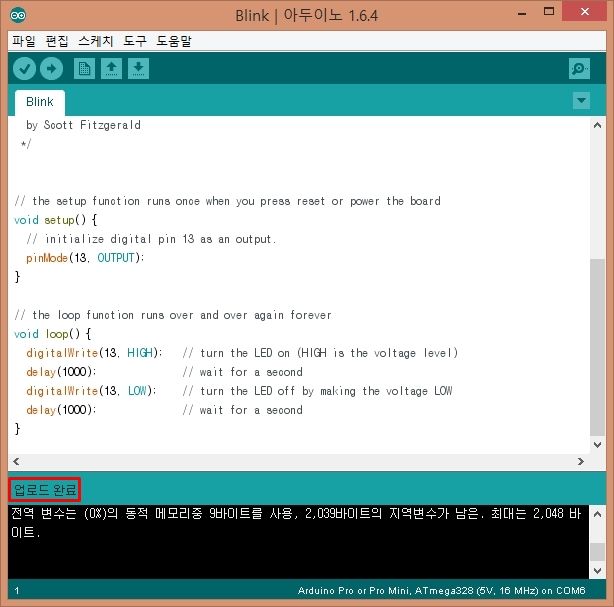Open the tab options dropdown arrow
This screenshot has width=614, height=607.
pos(581,100)
